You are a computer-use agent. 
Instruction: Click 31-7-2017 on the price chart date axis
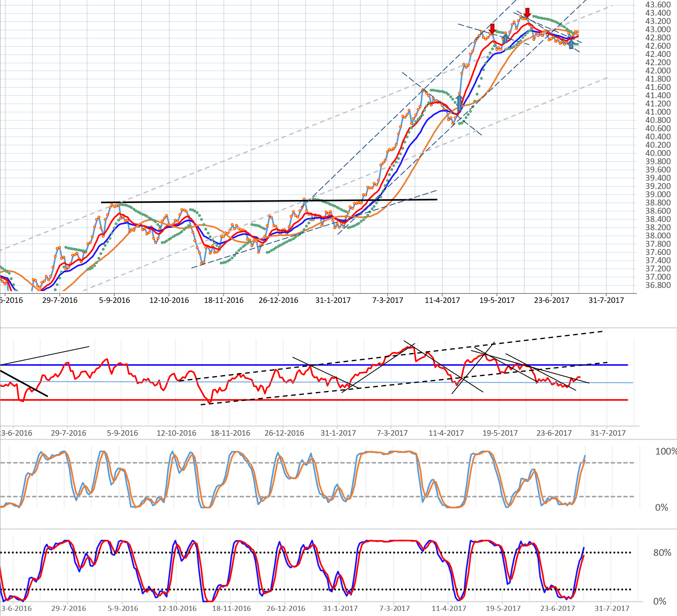pos(606,300)
